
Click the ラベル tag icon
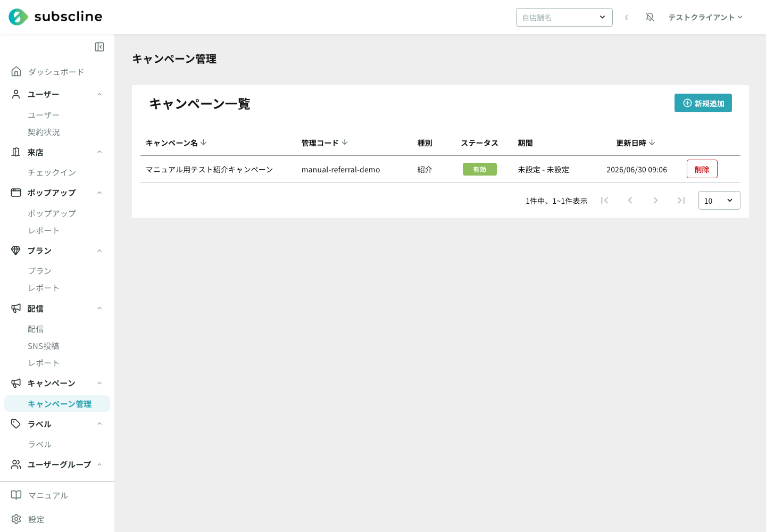(x=16, y=424)
